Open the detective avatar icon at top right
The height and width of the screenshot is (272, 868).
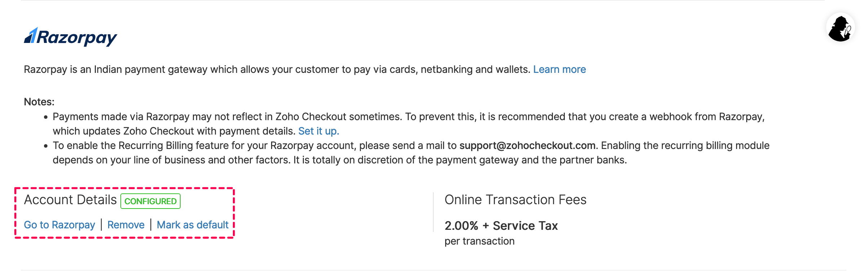click(840, 27)
